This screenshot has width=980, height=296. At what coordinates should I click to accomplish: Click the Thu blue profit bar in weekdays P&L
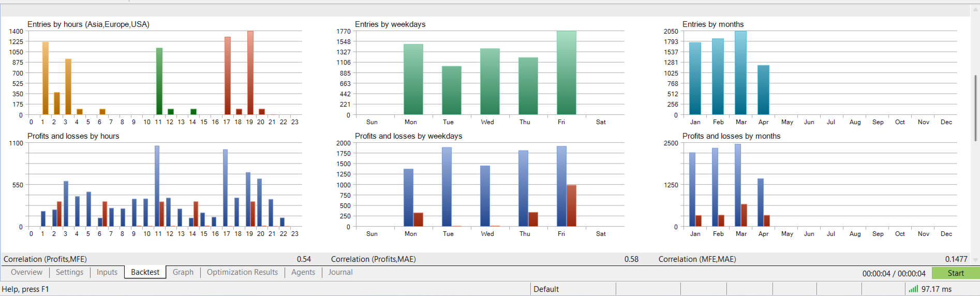[523, 189]
